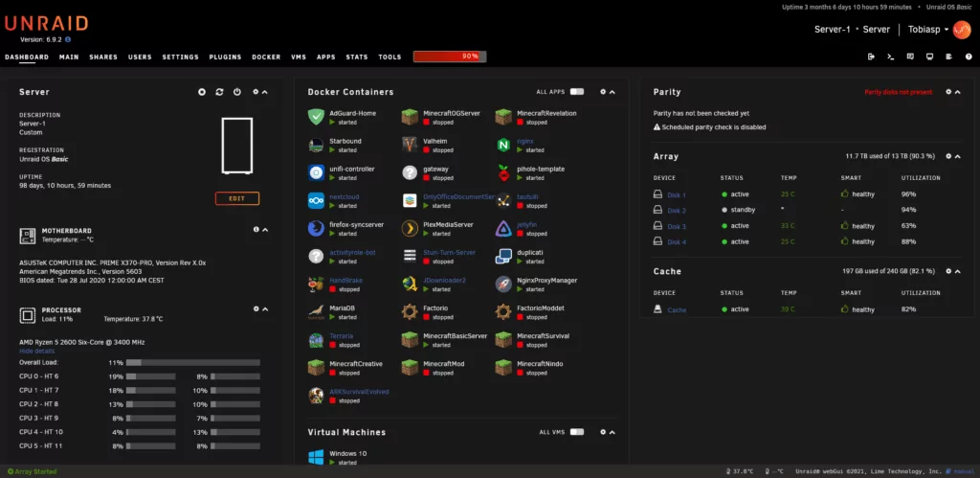980x478 pixels.
Task: Open the firefox-syncserver container icon
Action: click(316, 228)
